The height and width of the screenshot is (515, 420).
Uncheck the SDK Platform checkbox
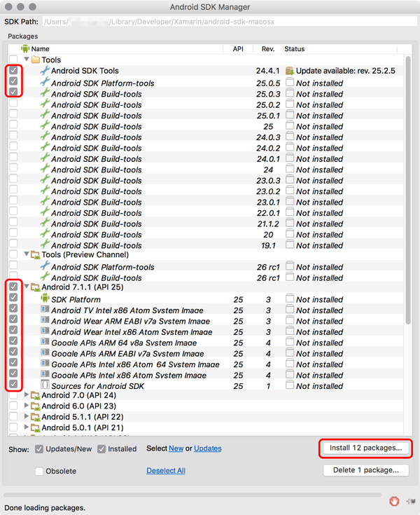tap(13, 297)
